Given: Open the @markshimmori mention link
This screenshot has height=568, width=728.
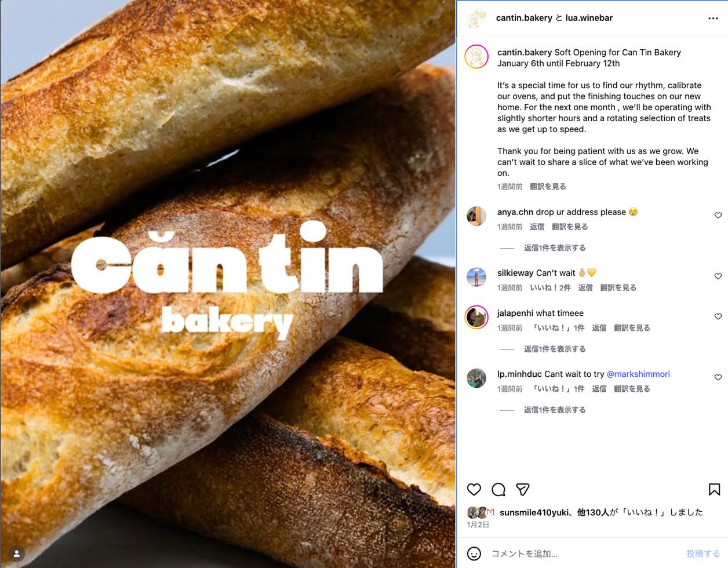Looking at the screenshot, I should [x=638, y=374].
